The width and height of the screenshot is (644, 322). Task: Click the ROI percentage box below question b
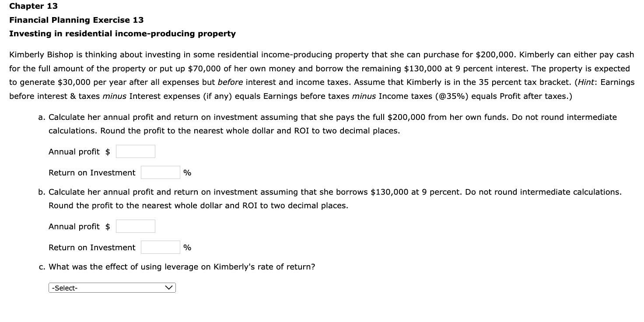(x=160, y=247)
